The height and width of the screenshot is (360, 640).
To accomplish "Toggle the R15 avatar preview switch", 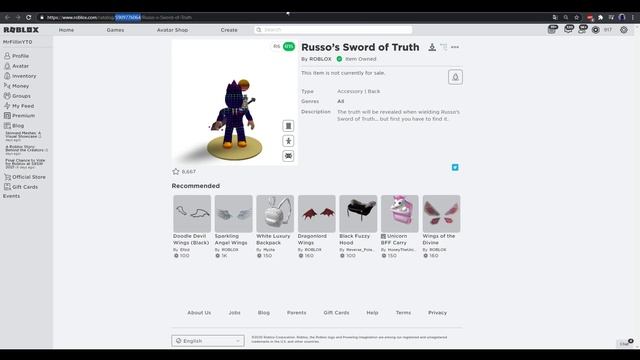I will tap(289, 47).
